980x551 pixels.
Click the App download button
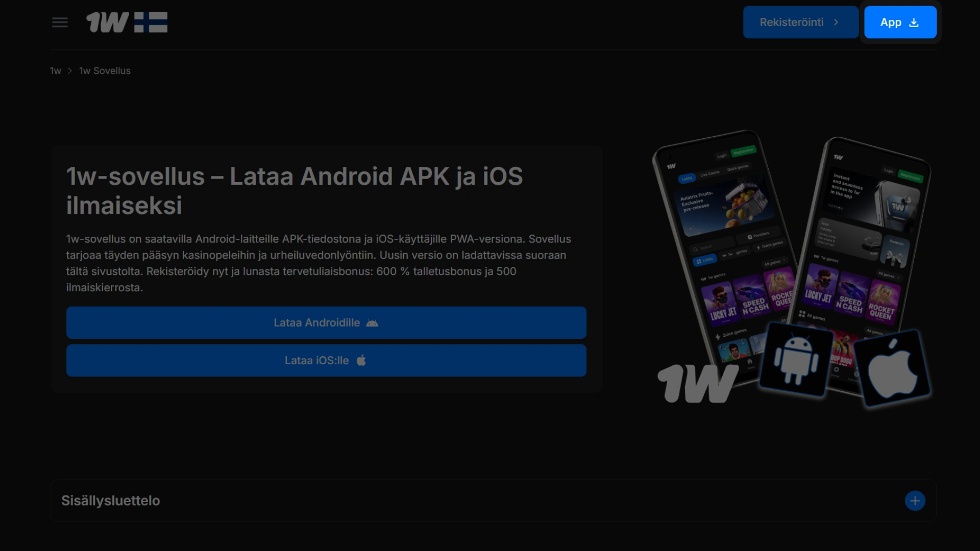click(x=900, y=22)
